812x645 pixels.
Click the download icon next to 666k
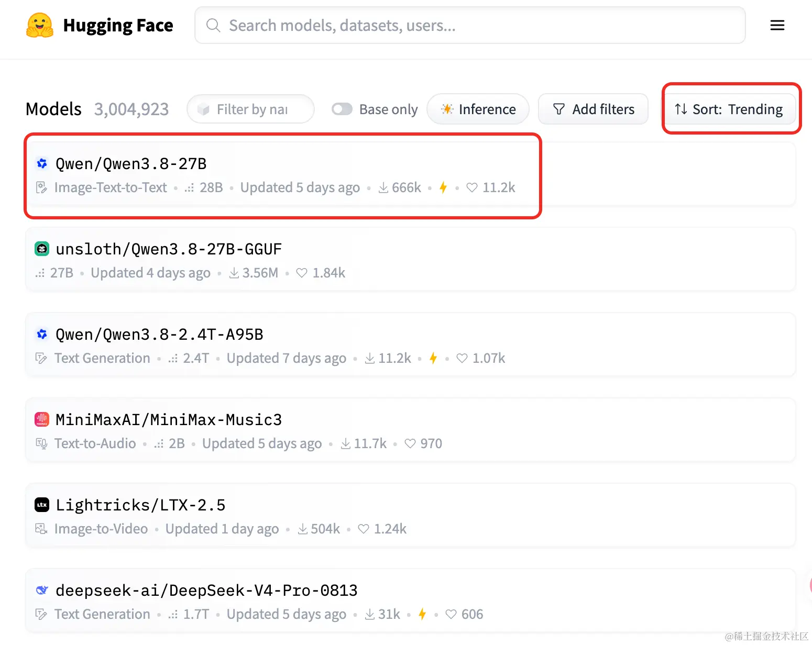click(x=383, y=187)
